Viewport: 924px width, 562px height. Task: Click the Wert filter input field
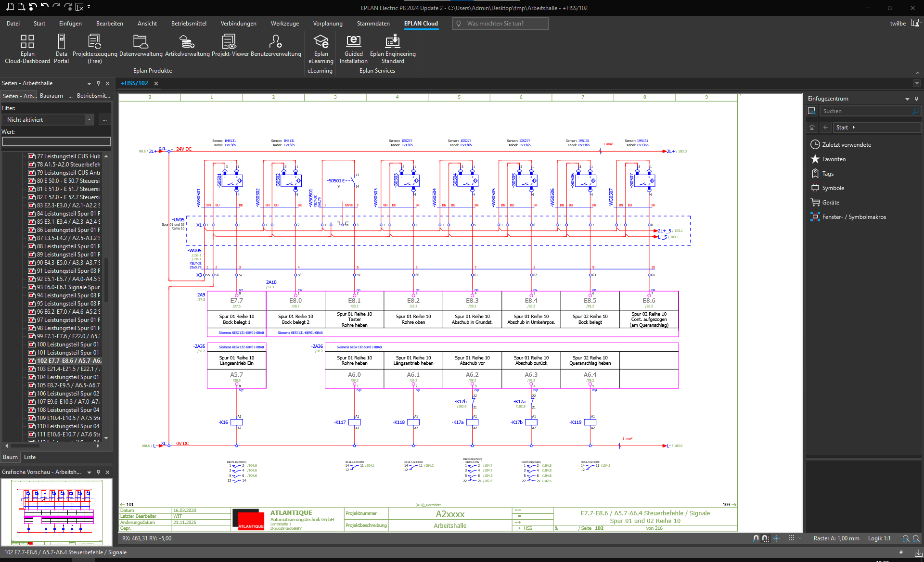click(56, 141)
